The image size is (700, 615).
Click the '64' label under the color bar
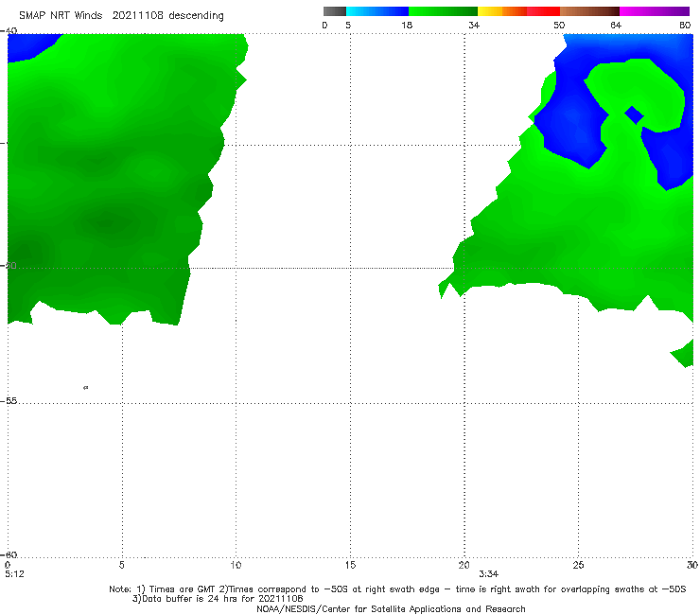point(616,25)
